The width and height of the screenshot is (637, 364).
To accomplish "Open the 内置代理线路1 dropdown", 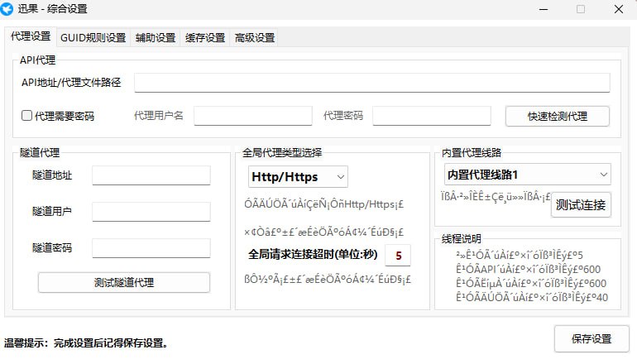I will point(527,175).
